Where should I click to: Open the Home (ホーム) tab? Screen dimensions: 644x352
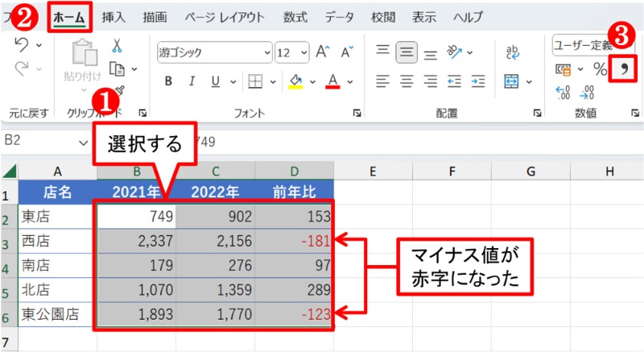click(69, 17)
